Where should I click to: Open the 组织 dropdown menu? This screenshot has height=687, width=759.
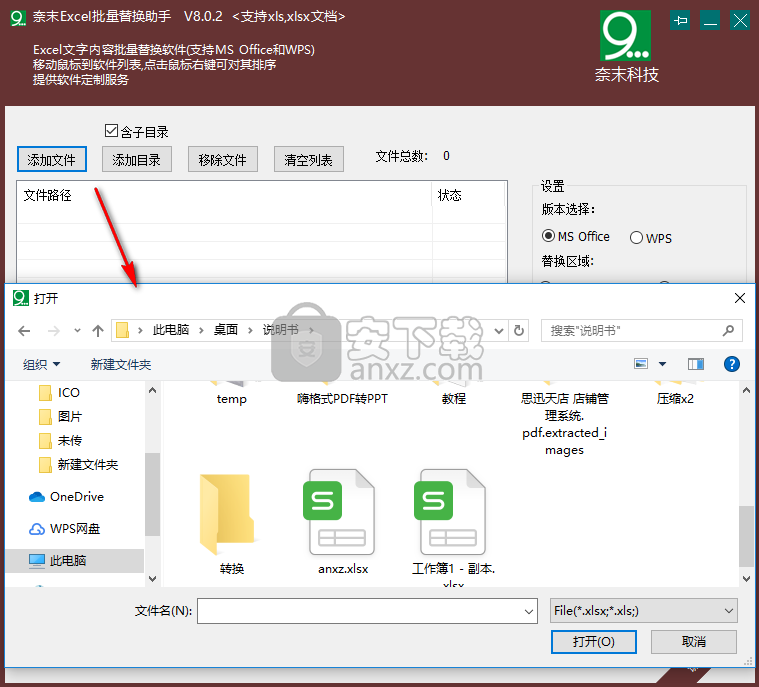coord(41,364)
